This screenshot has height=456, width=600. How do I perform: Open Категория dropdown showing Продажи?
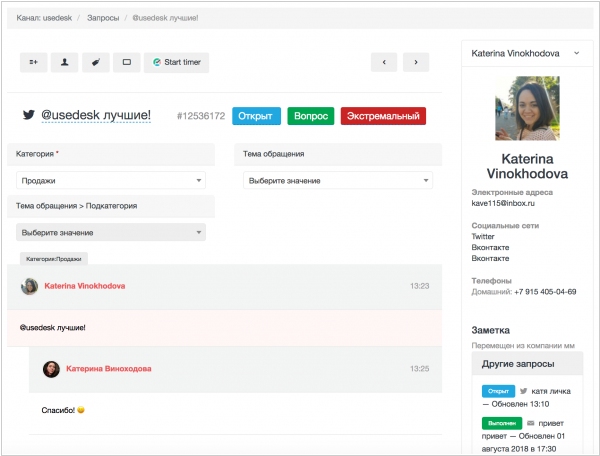111,180
